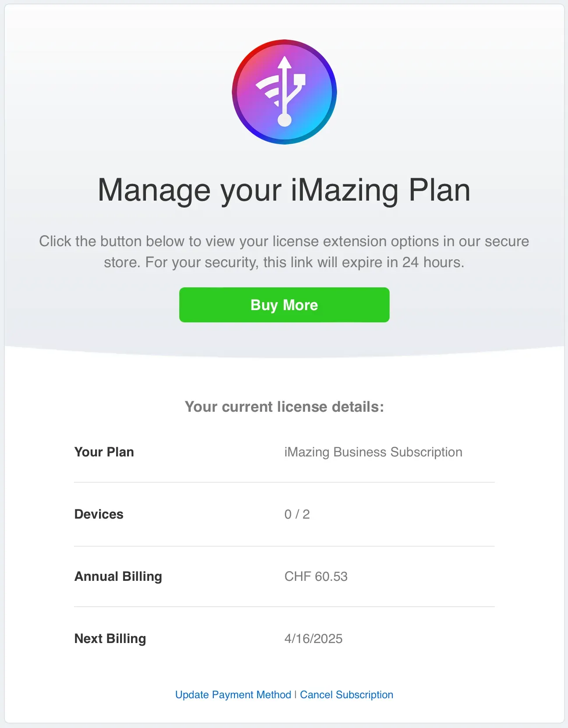Viewport: 568px width, 728px height.
Task: Click the Next Billing label
Action: coord(110,638)
